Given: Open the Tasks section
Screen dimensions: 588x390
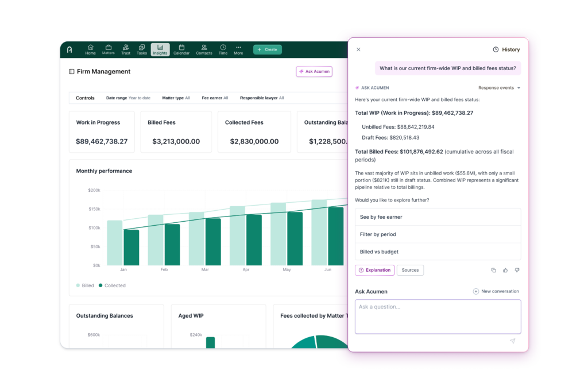Looking at the screenshot, I should [142, 49].
